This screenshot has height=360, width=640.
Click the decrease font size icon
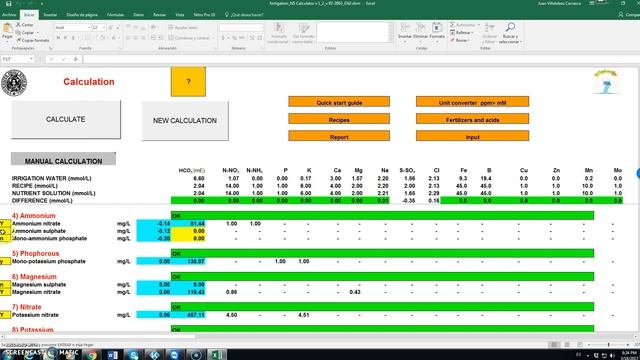pos(118,27)
